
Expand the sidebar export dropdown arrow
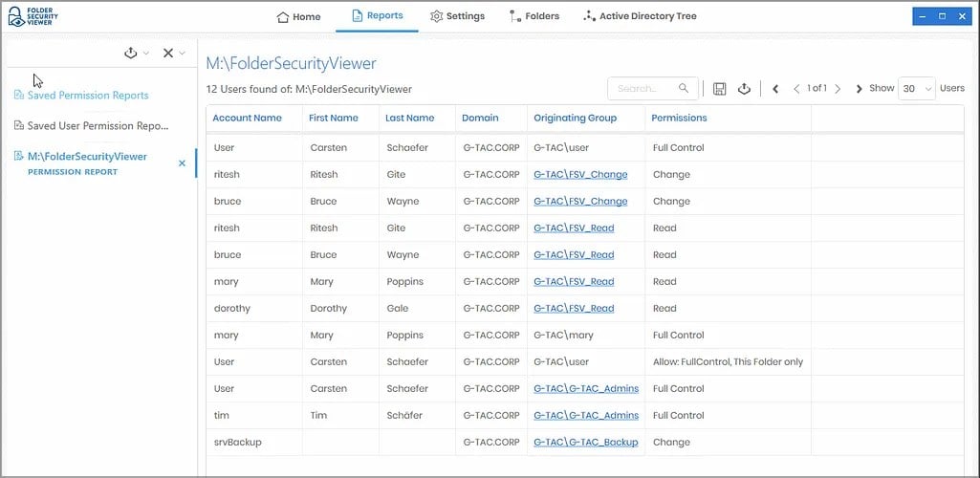pos(146,54)
